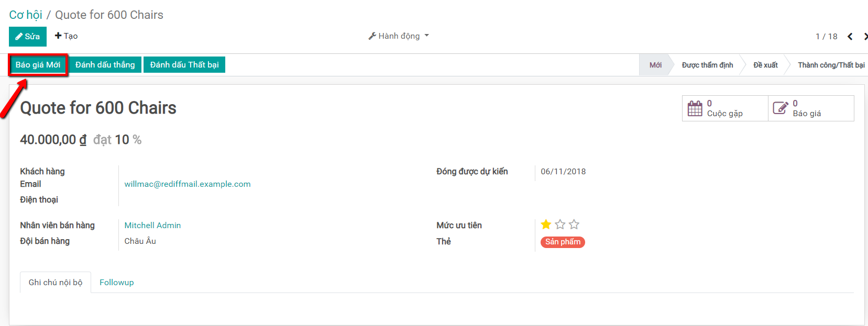Set stage to Được thẩm định
This screenshot has height=326, width=868.
point(707,65)
